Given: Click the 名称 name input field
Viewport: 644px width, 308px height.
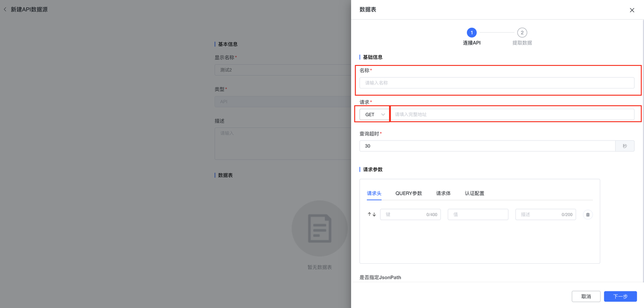Looking at the screenshot, I should click(x=497, y=83).
